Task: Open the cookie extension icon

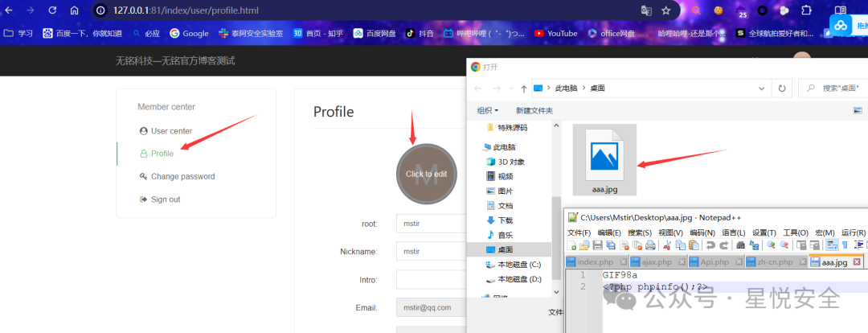Action: (719, 10)
